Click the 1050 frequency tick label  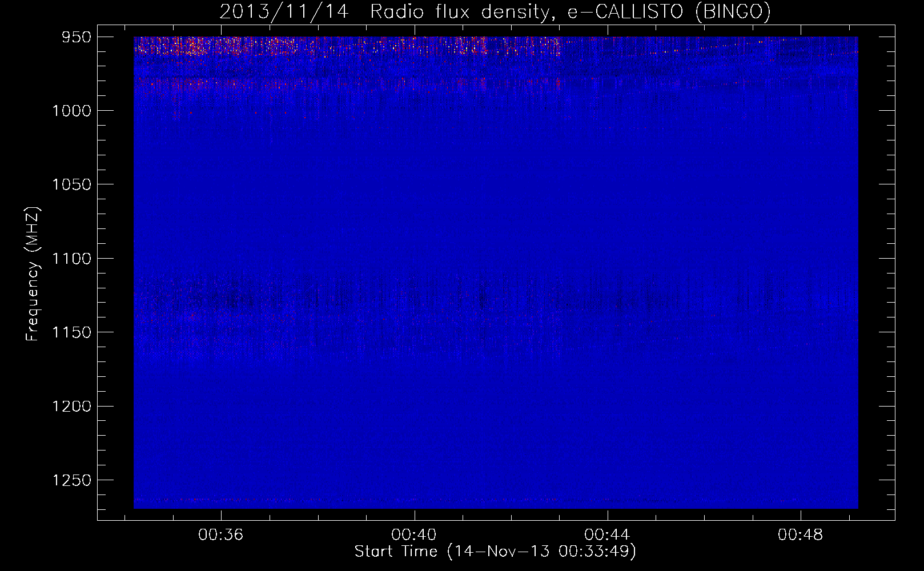pyautogui.click(x=71, y=184)
